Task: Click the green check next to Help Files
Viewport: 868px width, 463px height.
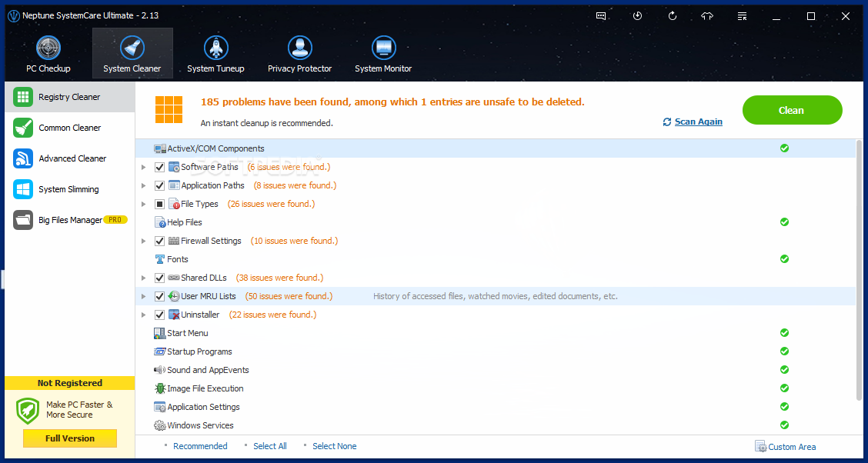Action: tap(784, 222)
